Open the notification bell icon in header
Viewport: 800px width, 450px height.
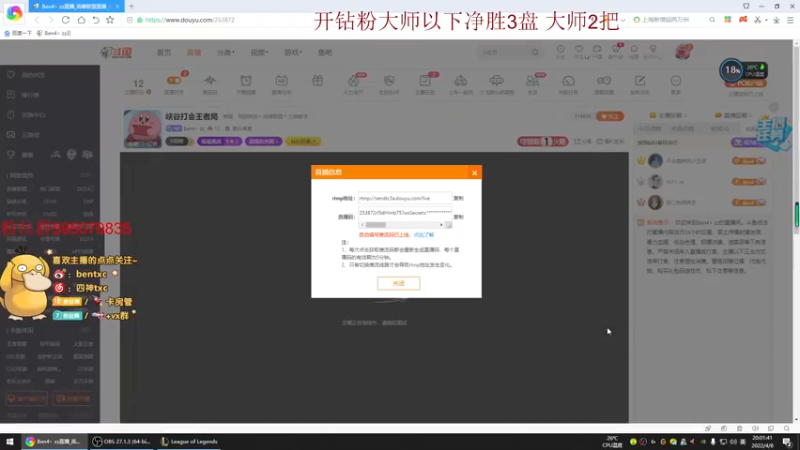634,51
